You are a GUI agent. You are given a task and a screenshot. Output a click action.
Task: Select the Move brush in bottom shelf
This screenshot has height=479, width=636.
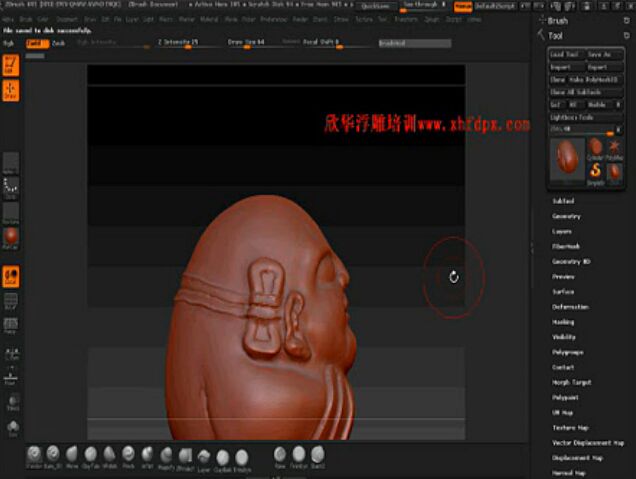click(72, 457)
